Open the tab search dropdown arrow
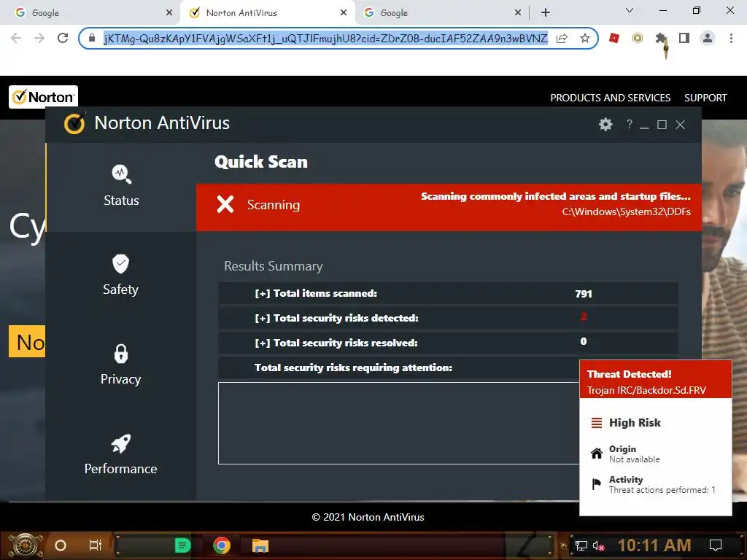Screen dimensions: 747x560 click(630, 11)
